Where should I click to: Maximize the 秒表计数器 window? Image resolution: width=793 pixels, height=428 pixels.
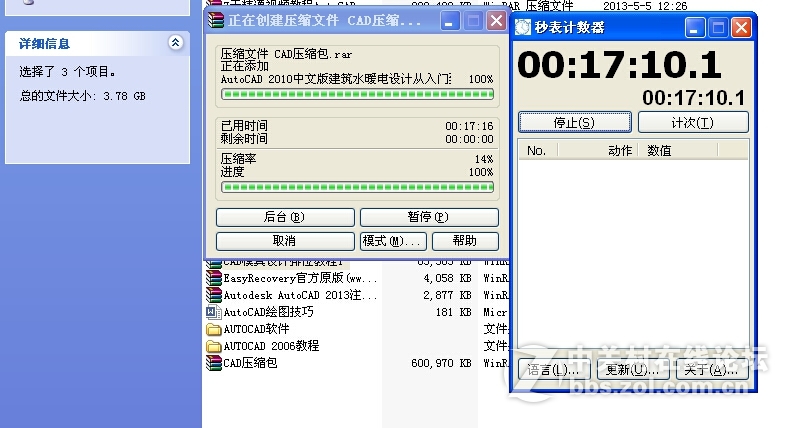point(718,28)
